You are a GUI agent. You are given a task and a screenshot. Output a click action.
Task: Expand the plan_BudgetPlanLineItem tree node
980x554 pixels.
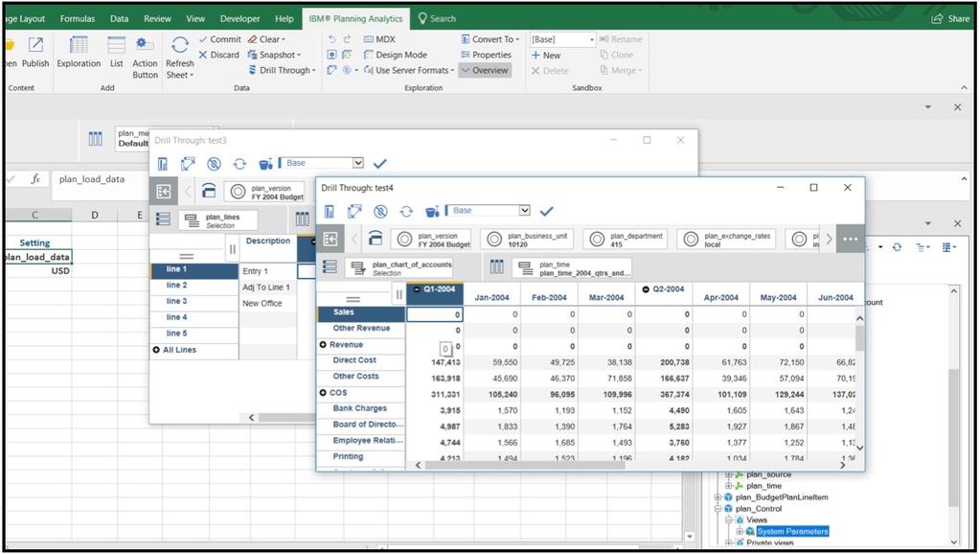718,497
